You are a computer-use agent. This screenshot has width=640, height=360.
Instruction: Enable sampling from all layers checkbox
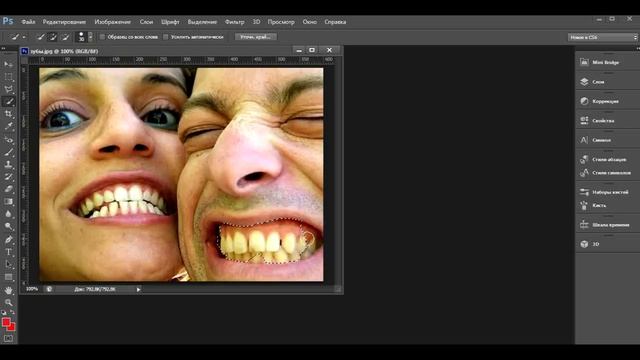pyautogui.click(x=102, y=37)
